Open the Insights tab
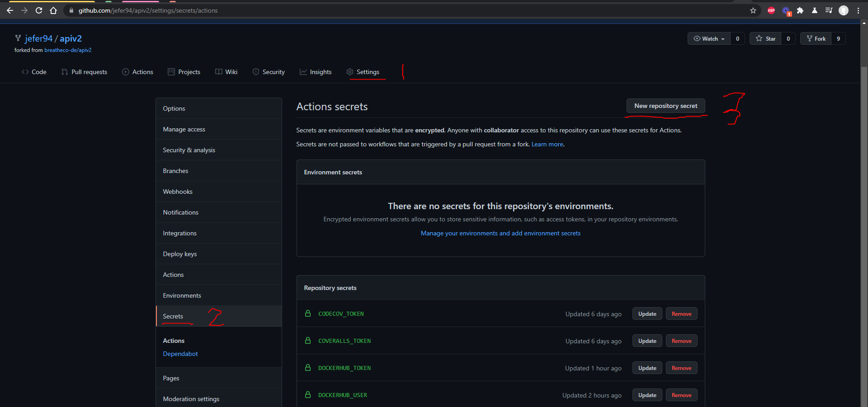868x407 pixels. click(x=316, y=72)
